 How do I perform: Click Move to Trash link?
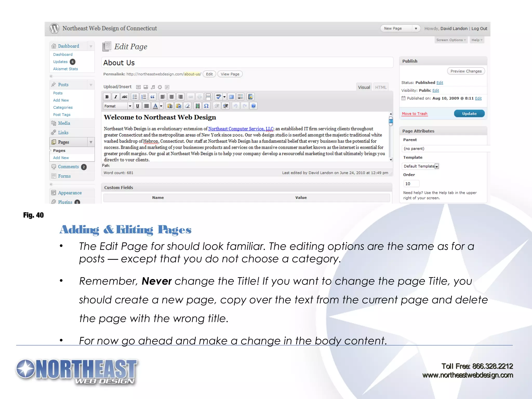point(414,114)
